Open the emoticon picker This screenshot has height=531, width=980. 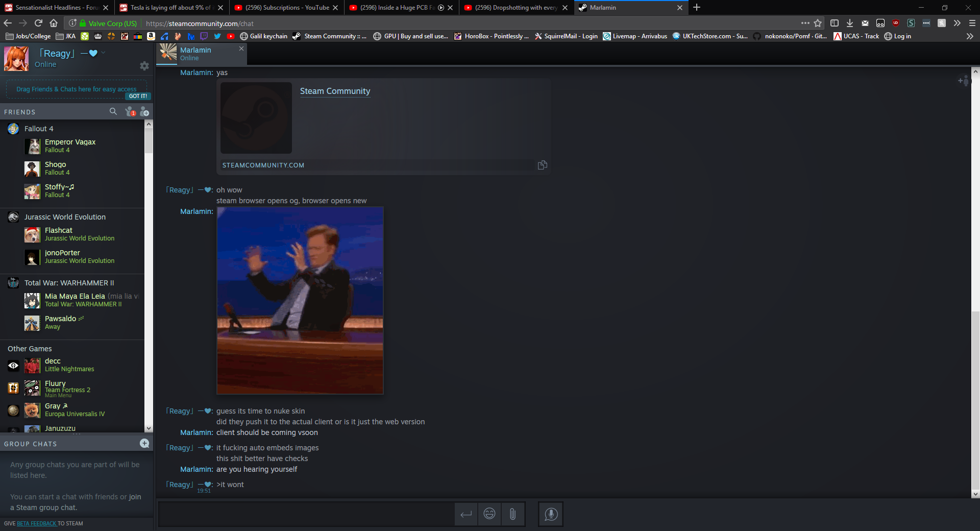click(489, 514)
